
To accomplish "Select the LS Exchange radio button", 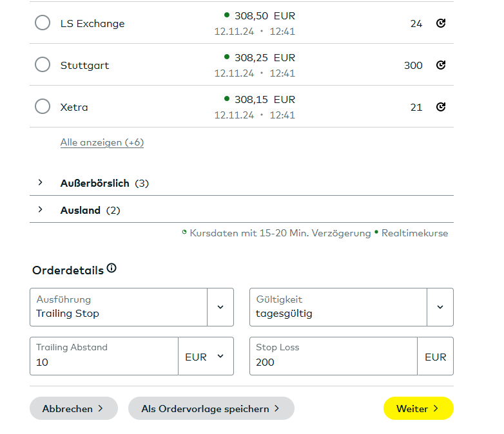I will point(43,23).
